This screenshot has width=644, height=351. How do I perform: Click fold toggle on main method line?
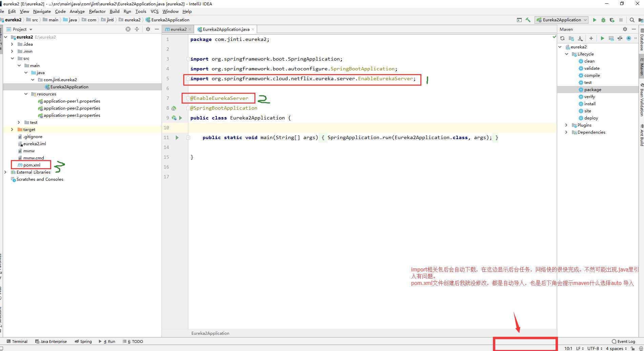click(x=188, y=137)
